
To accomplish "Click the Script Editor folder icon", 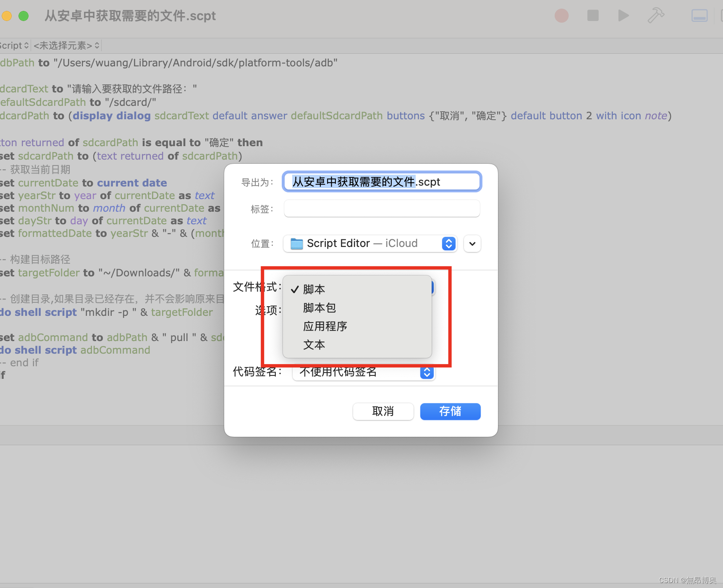I will point(297,244).
